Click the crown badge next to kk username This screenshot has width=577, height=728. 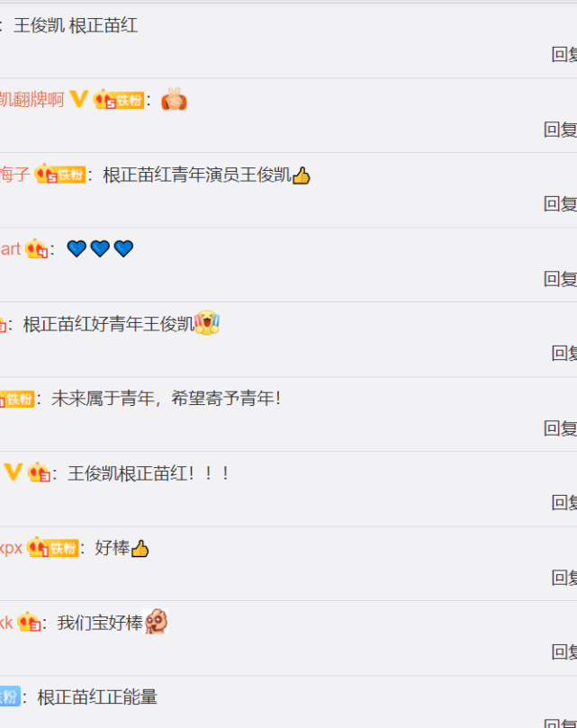click(30, 622)
